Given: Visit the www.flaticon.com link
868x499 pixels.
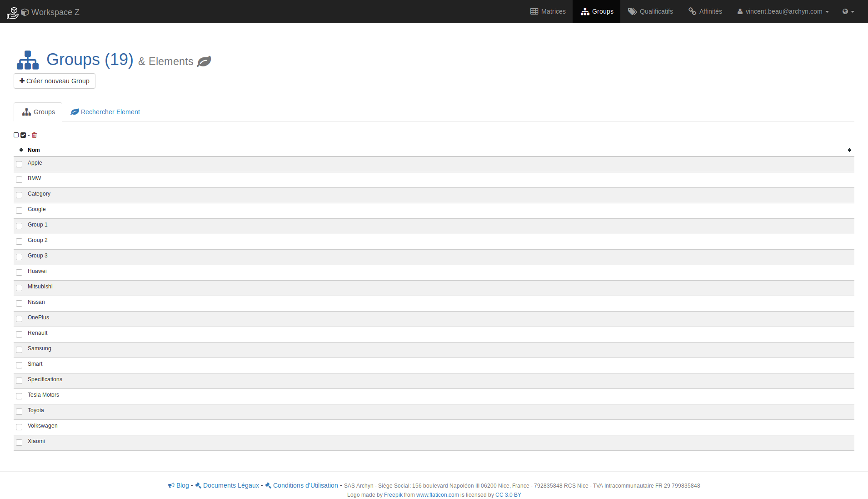Looking at the screenshot, I should pos(438,495).
